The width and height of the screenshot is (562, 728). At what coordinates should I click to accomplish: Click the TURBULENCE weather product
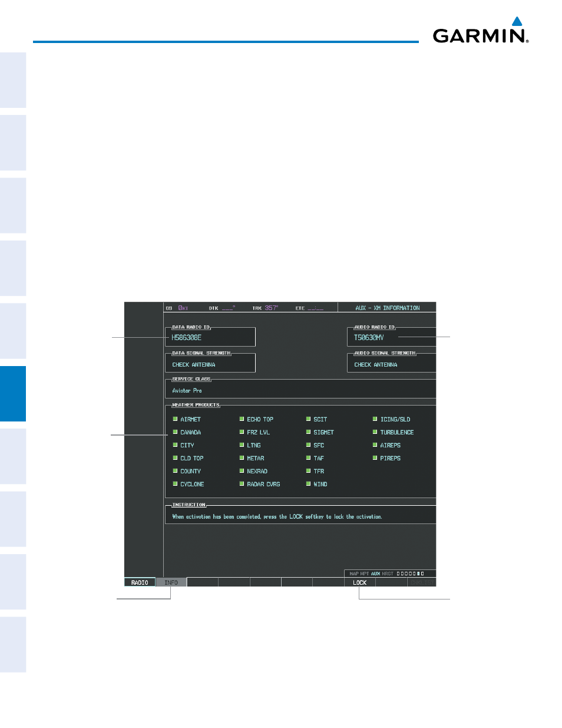tap(393, 432)
